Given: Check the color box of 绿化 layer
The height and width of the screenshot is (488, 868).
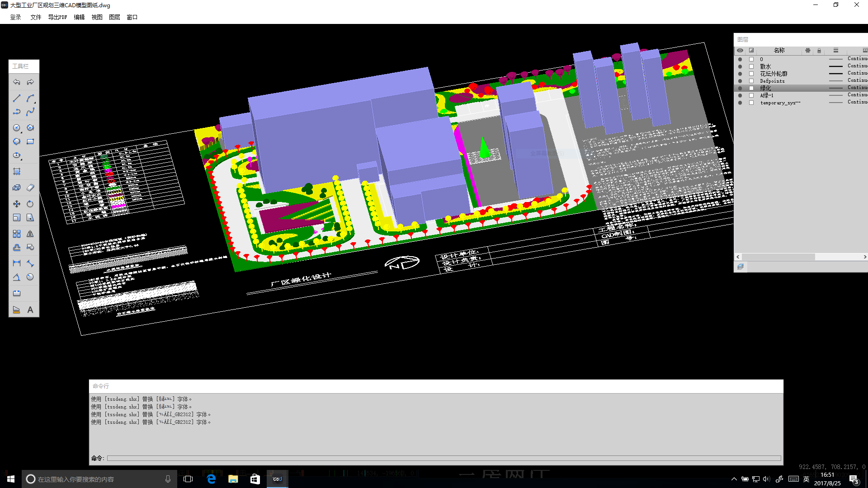Looking at the screenshot, I should pyautogui.click(x=751, y=88).
